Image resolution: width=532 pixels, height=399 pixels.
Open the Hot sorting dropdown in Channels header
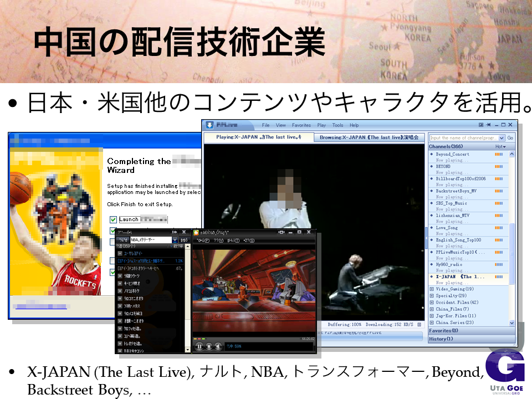[500, 146]
